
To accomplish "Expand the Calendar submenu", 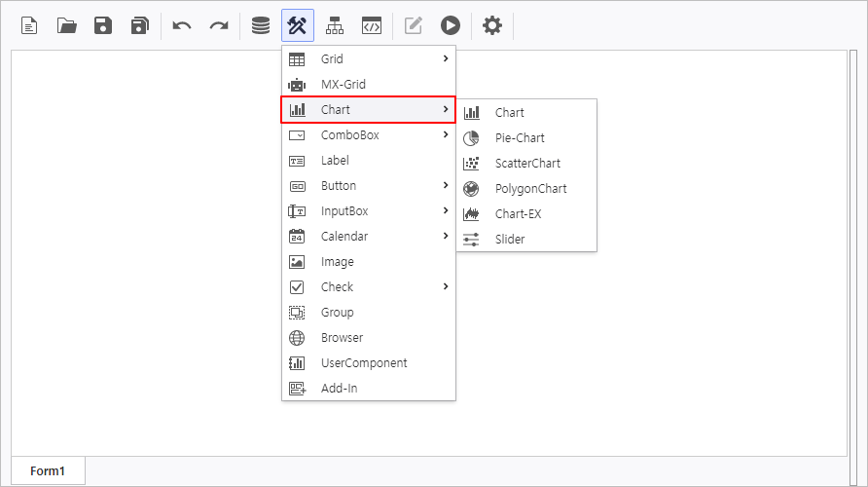I will pyautogui.click(x=369, y=237).
